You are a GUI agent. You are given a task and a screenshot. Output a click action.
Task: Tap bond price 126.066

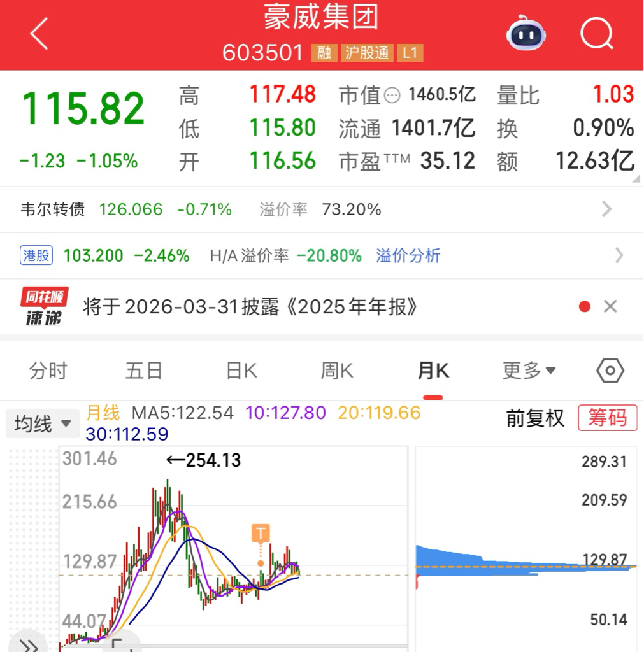tap(131, 209)
